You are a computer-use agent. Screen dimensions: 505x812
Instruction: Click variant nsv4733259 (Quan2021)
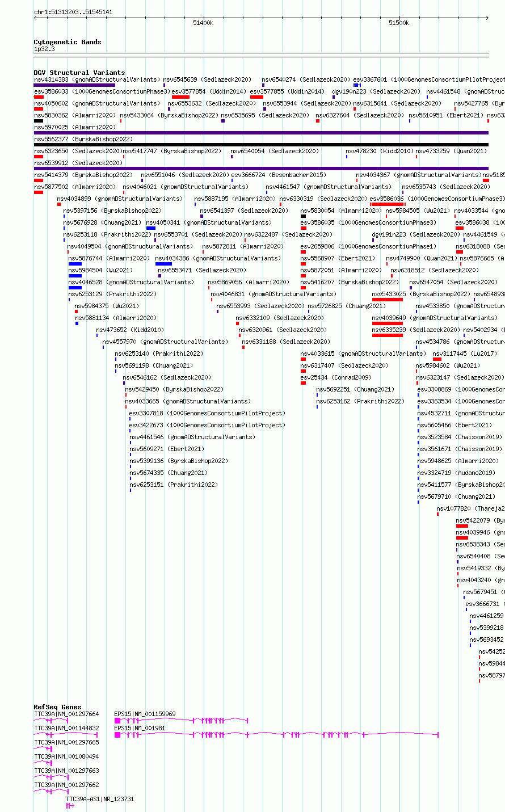451,151
